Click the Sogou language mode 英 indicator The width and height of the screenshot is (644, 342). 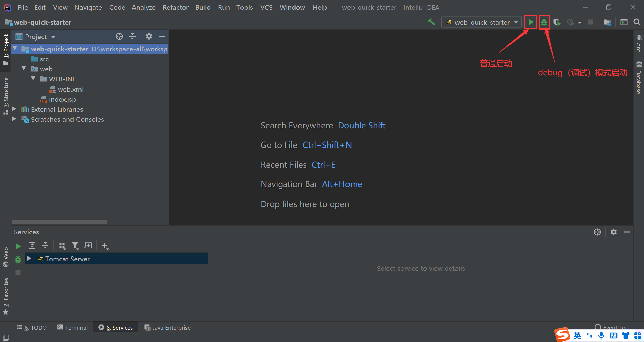(x=577, y=335)
